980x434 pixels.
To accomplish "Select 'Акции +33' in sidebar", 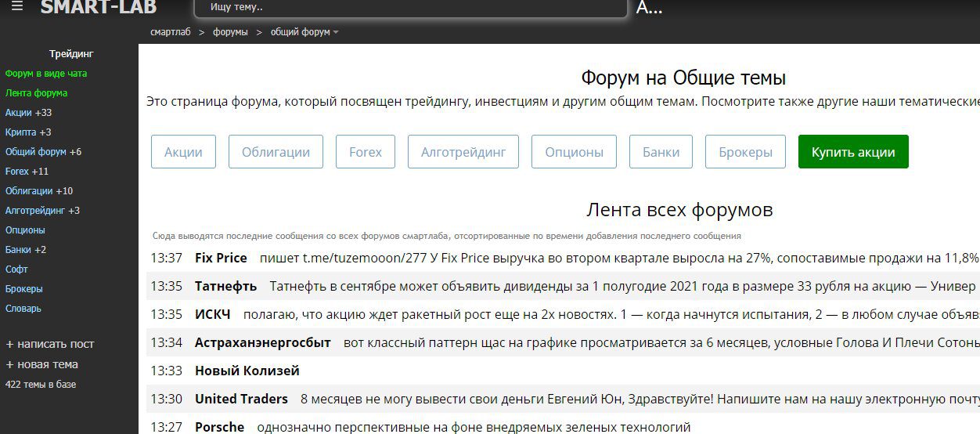I will click(28, 113).
